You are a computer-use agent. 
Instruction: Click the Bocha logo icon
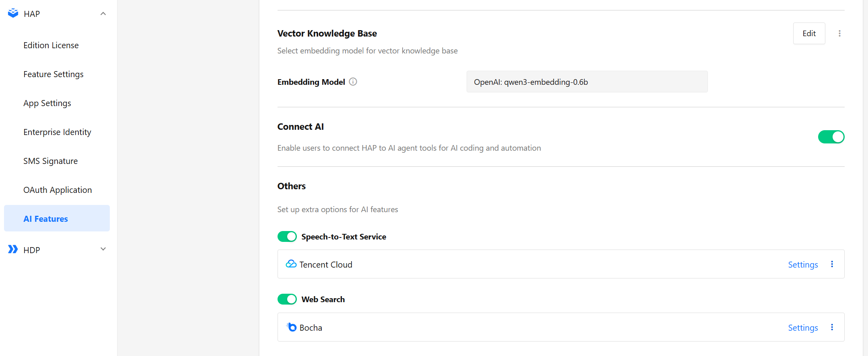point(292,327)
